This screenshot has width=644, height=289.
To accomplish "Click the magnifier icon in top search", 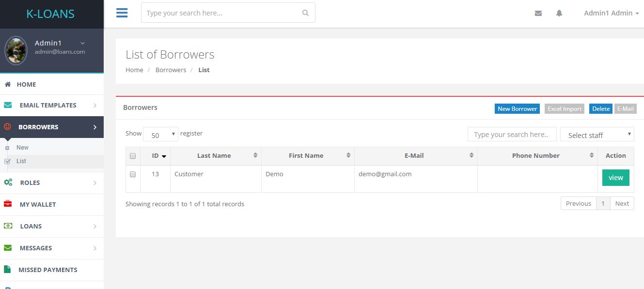I will [305, 13].
